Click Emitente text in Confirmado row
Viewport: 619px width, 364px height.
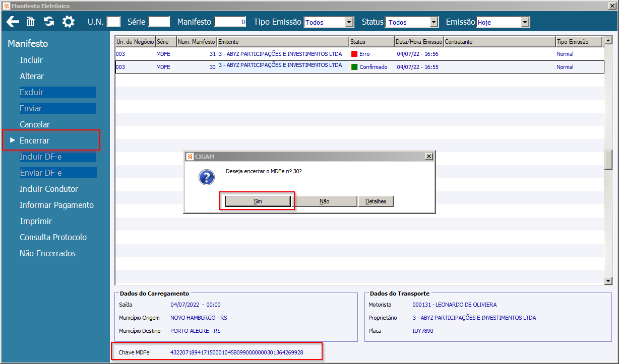(280, 65)
